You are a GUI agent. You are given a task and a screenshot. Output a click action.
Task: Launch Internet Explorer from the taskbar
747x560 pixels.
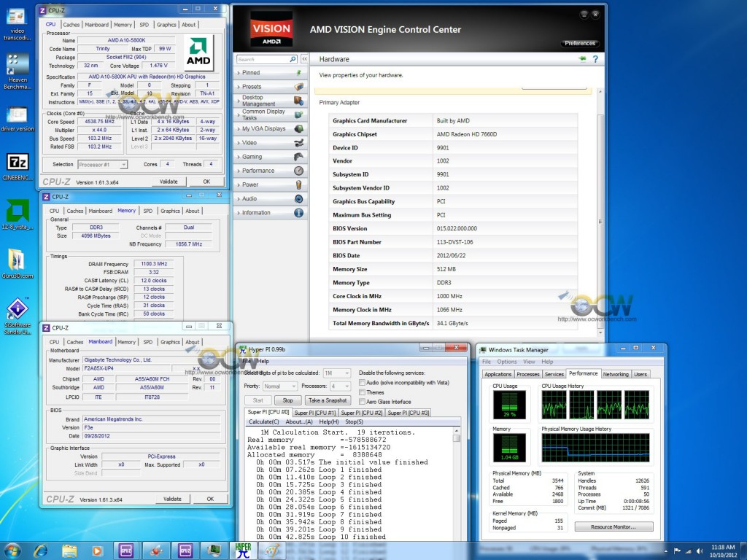click(41, 551)
